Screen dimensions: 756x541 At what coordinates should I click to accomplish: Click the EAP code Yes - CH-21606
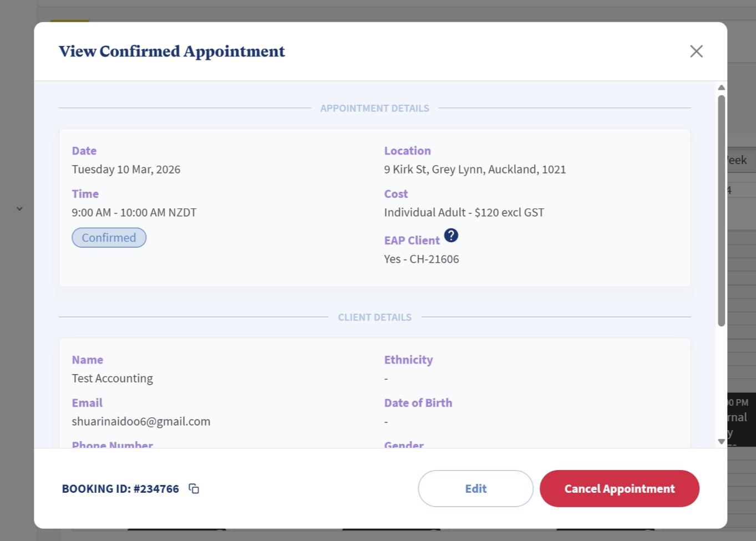click(x=421, y=259)
